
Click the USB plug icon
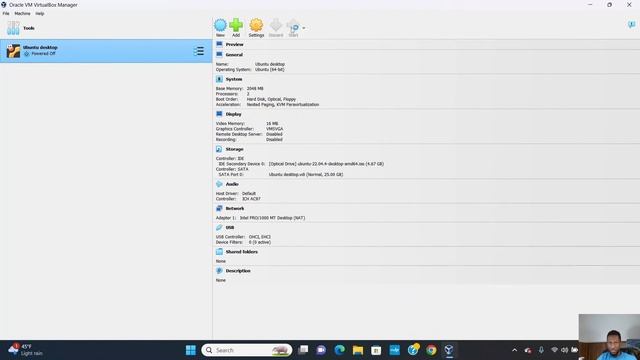pyautogui.click(x=219, y=227)
